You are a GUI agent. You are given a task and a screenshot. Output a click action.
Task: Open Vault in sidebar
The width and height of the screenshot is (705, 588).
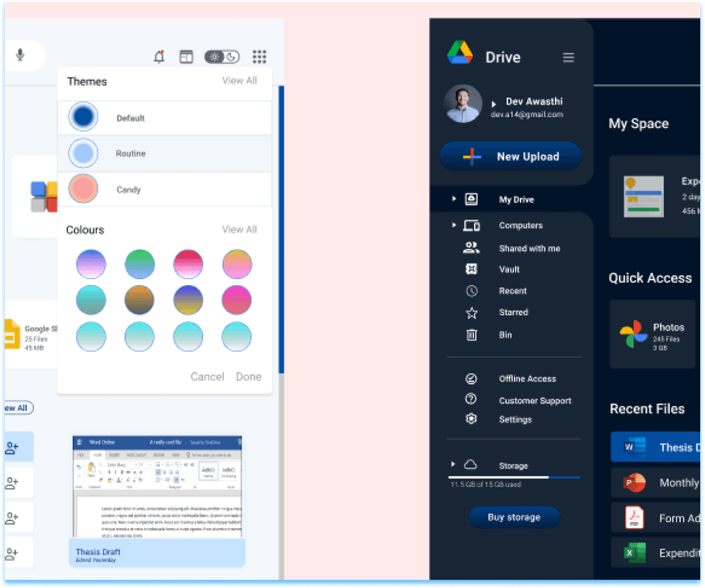pyautogui.click(x=509, y=269)
